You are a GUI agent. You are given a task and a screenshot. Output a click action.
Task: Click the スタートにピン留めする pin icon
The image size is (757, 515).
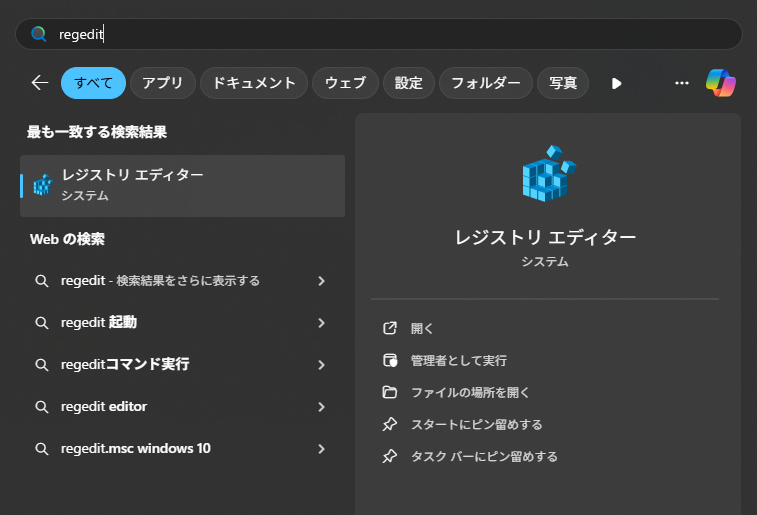point(390,424)
